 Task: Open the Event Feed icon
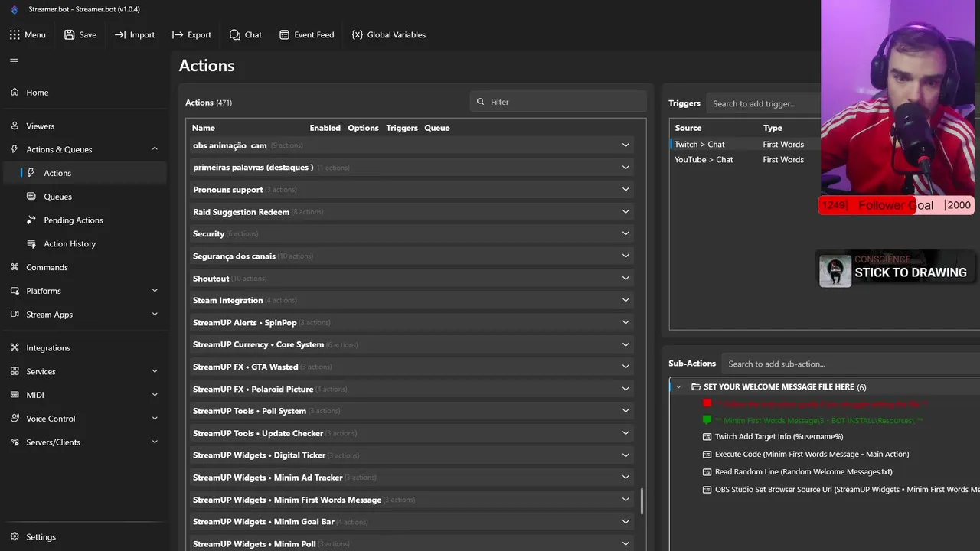pos(284,34)
